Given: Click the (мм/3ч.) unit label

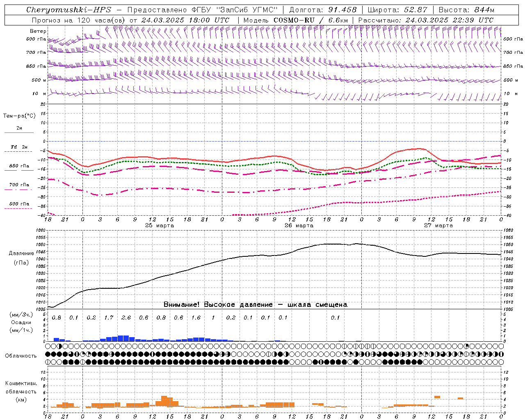Looking at the screenshot, I should coord(21,315).
